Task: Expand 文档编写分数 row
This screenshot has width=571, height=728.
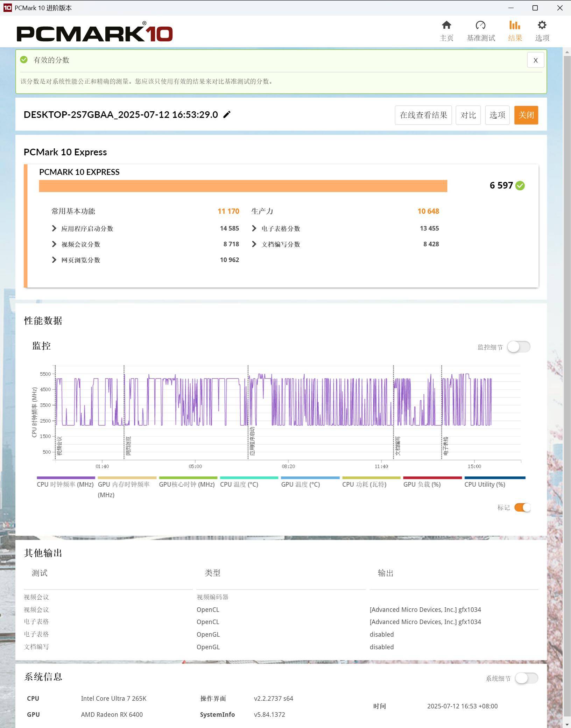Action: click(x=254, y=244)
